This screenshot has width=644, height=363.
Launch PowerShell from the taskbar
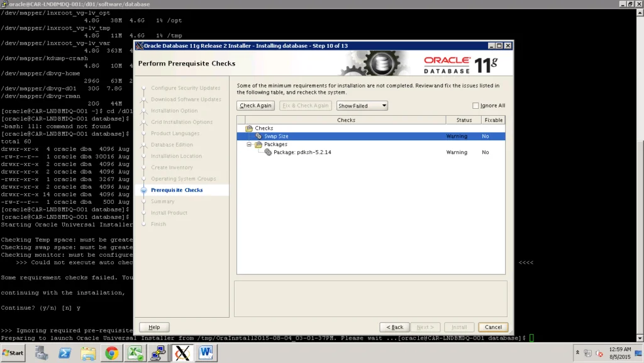point(65,353)
